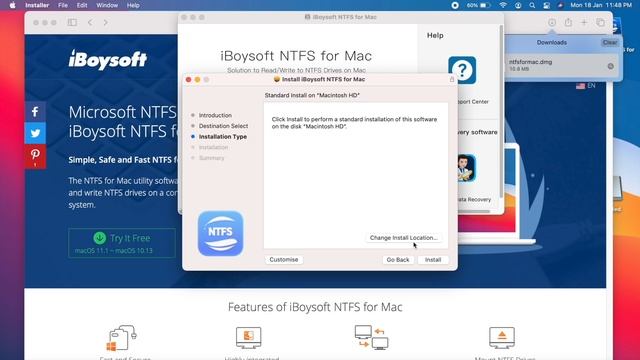Click the lock icon in installer title bar
Image resolution: width=640 pixels, height=360 pixels.
pos(452,79)
